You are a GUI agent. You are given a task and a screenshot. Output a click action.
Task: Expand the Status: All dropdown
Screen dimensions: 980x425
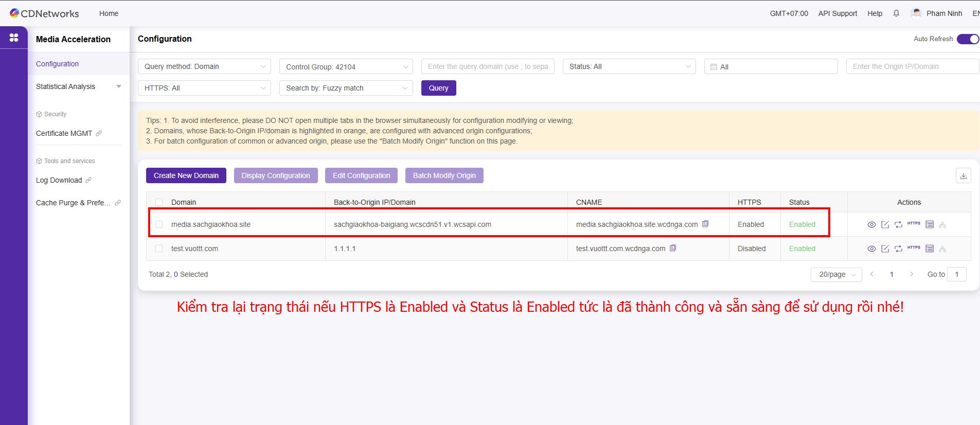coord(629,66)
